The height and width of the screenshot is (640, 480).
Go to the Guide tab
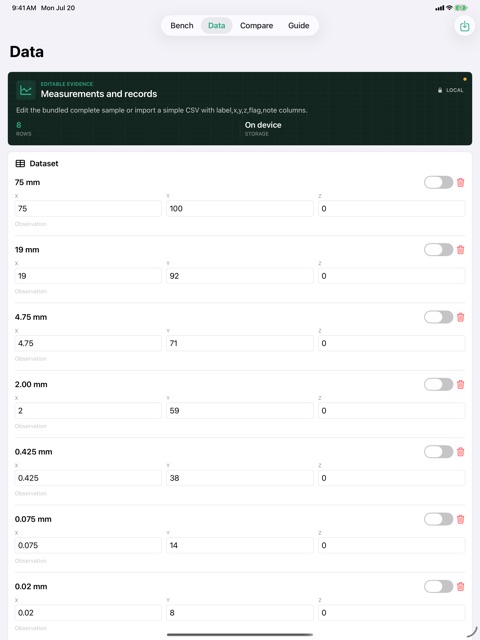tap(298, 26)
